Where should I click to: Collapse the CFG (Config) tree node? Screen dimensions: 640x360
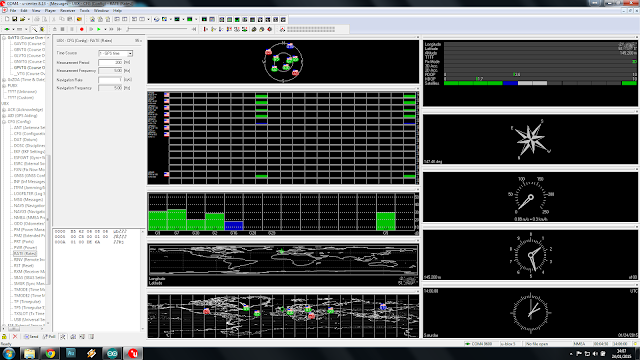tap(4, 122)
